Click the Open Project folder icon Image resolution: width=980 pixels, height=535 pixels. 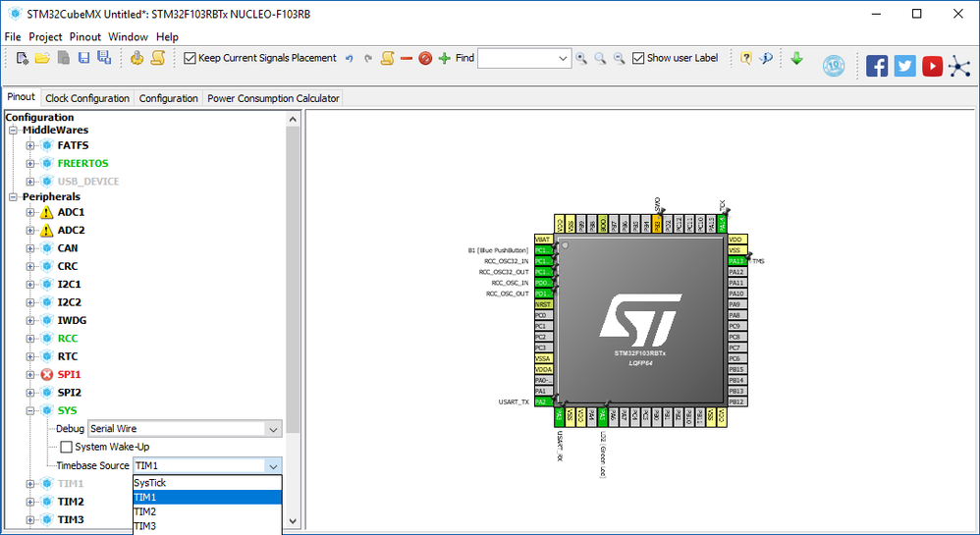42,58
